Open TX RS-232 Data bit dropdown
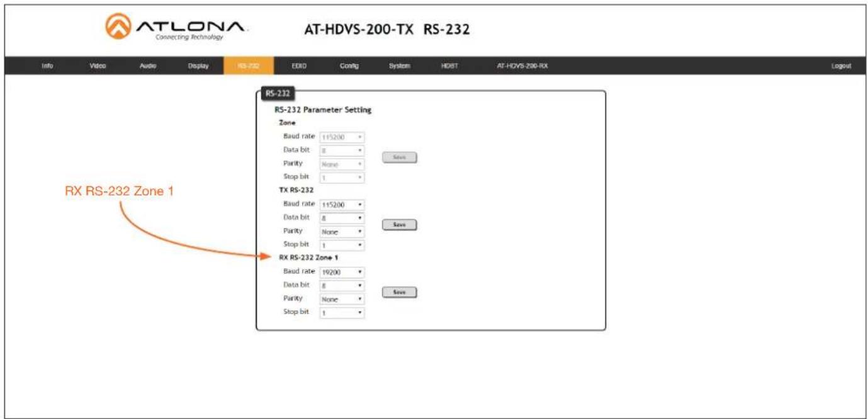This screenshot has height=419, width=868. [x=342, y=218]
